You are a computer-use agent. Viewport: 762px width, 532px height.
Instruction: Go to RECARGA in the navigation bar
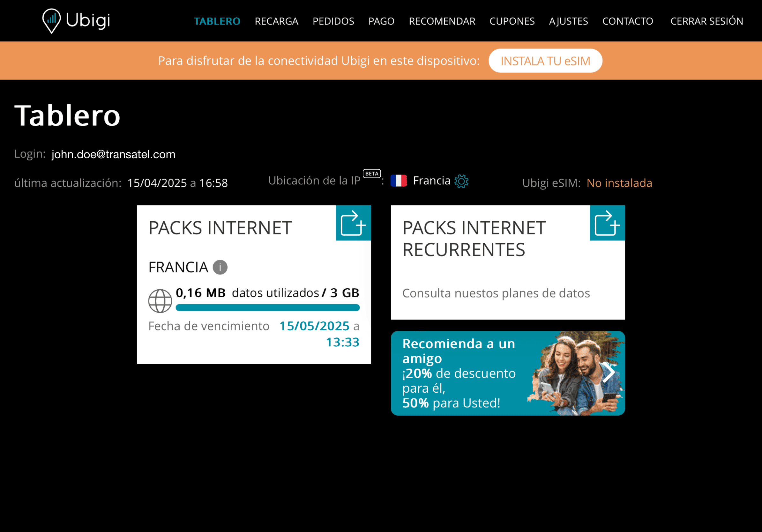276,21
